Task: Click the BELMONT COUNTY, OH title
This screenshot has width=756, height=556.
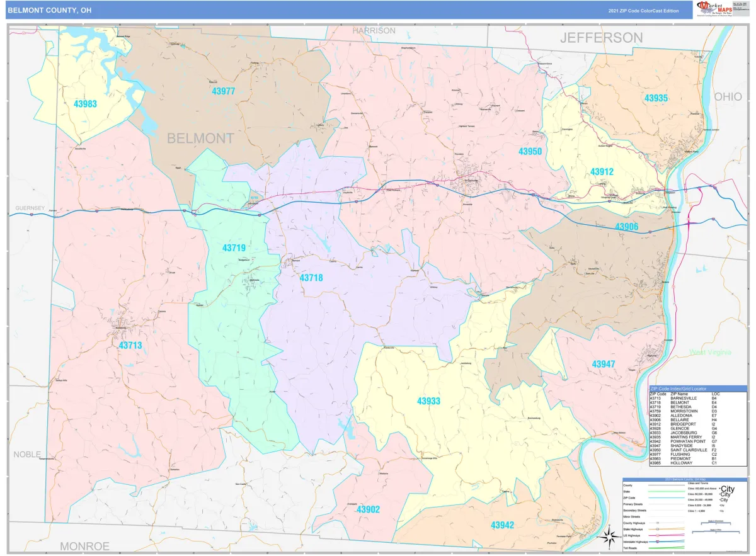Action: 50,10
